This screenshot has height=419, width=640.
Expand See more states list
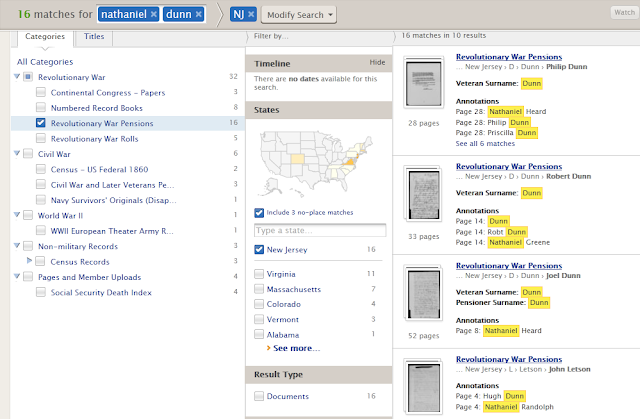(296, 348)
